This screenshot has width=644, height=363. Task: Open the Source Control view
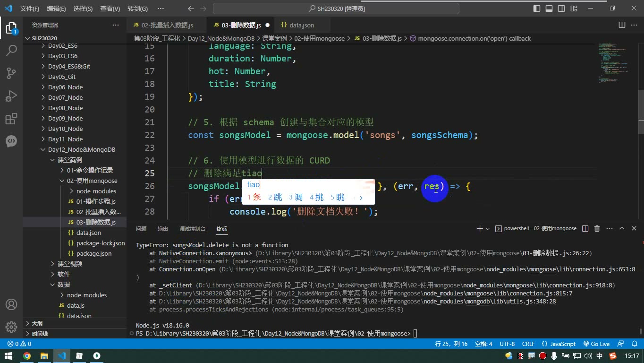(x=11, y=73)
